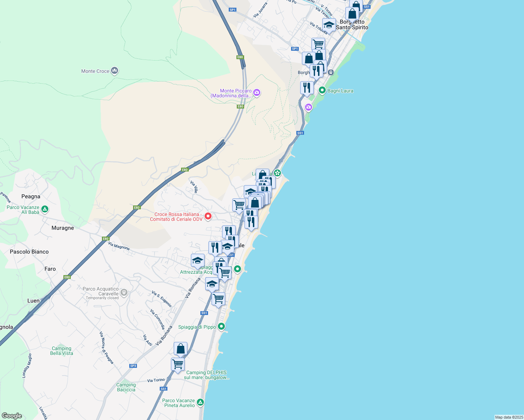Click the Borghetto Santo Spirito town label
Viewport: 524px width, 420px height.
pos(352,24)
